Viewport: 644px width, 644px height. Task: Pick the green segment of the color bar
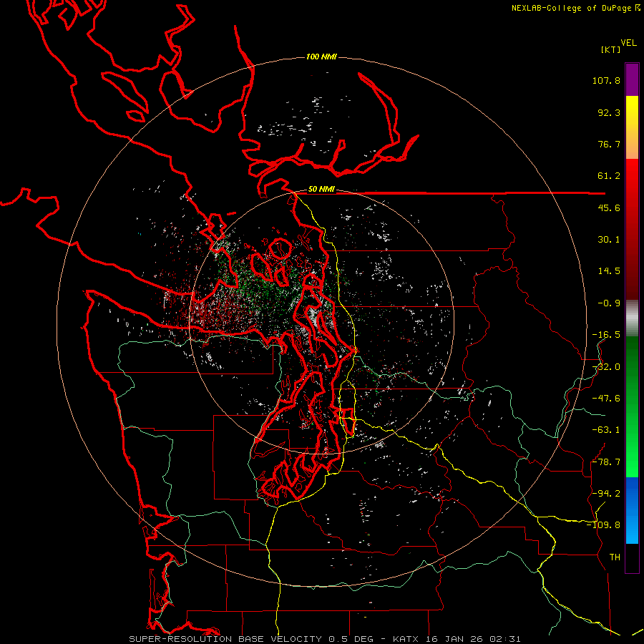pos(632,406)
